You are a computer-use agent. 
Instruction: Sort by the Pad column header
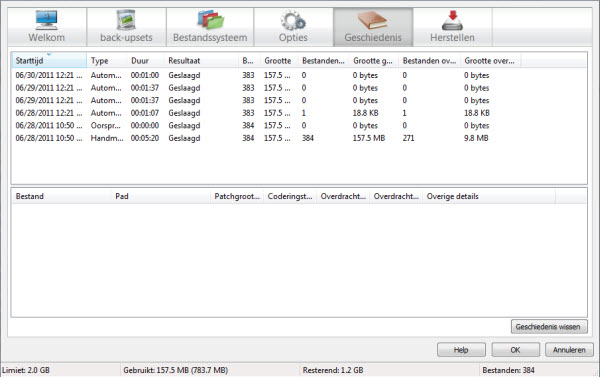[161, 196]
